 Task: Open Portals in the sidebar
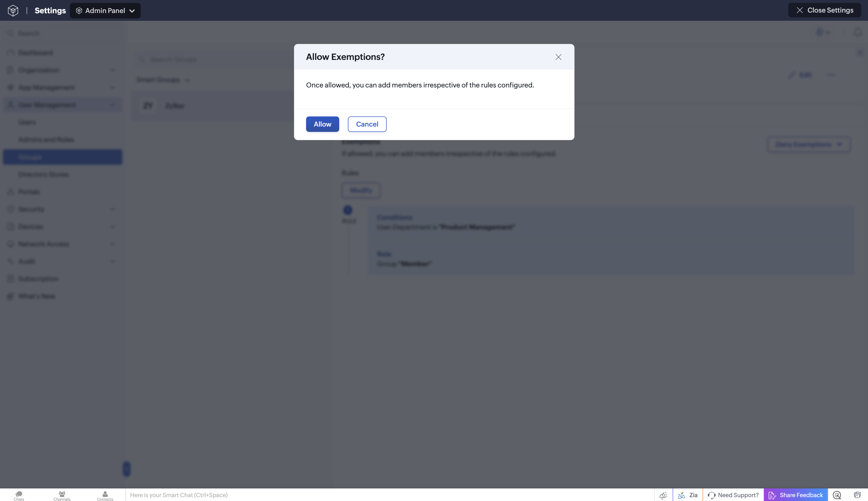pos(63,192)
